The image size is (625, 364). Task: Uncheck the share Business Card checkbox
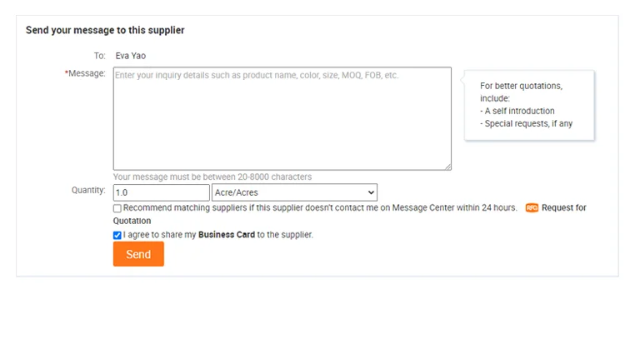117,235
